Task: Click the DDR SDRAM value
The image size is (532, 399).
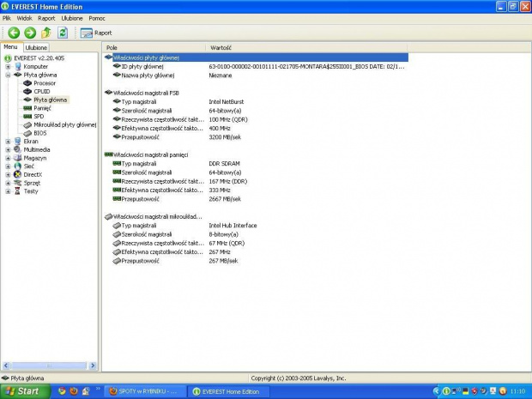Action: click(224, 164)
